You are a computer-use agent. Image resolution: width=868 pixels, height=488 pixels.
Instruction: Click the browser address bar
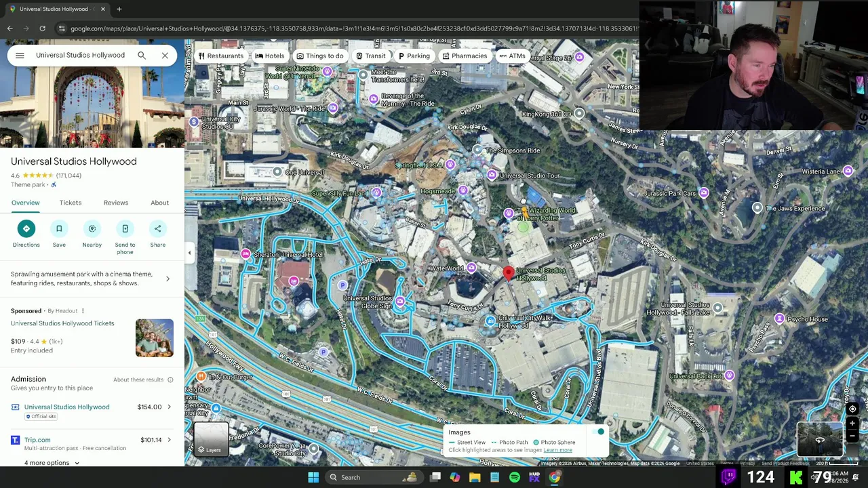pos(353,28)
